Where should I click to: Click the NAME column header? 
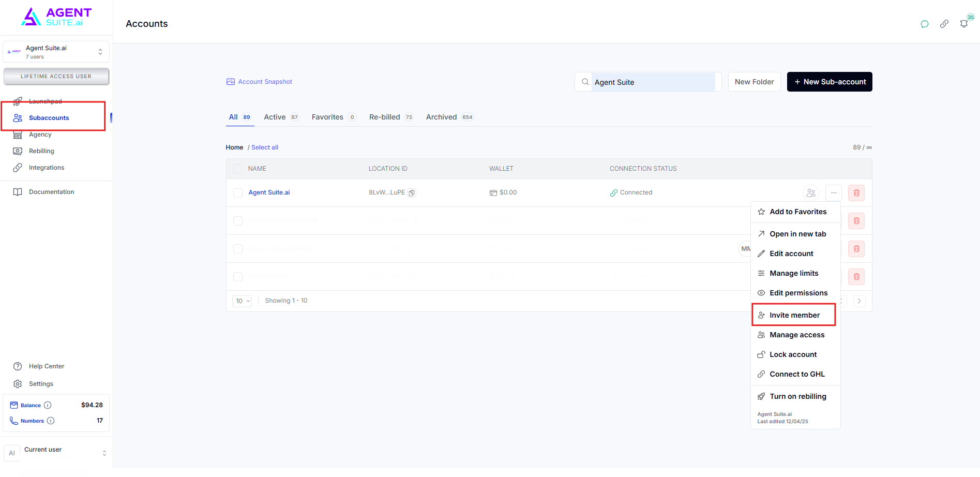click(257, 169)
